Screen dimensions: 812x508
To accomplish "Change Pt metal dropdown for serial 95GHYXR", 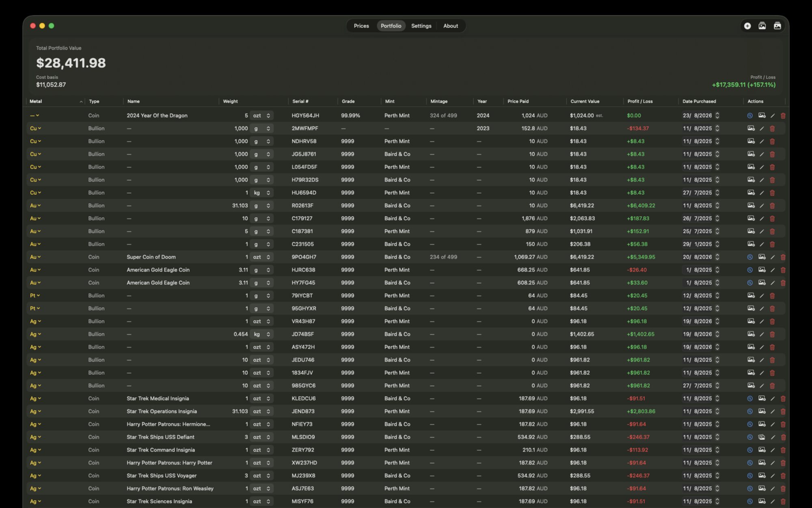I will coord(35,308).
